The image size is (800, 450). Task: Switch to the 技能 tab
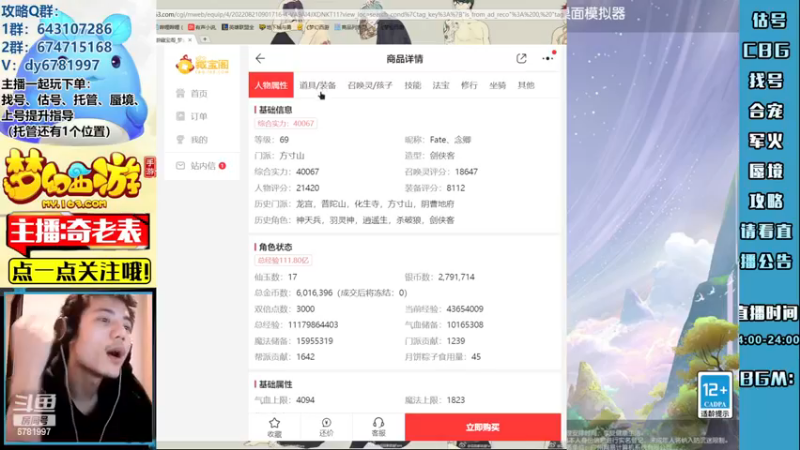(x=413, y=85)
